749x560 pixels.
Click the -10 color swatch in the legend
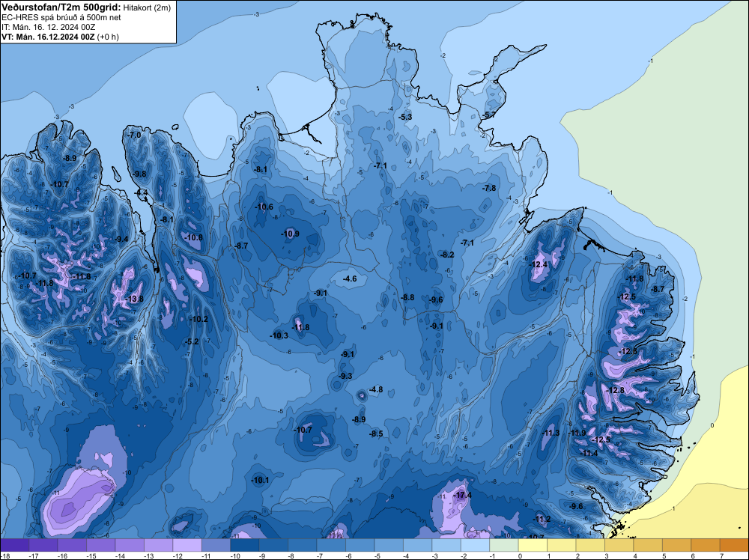click(x=245, y=545)
